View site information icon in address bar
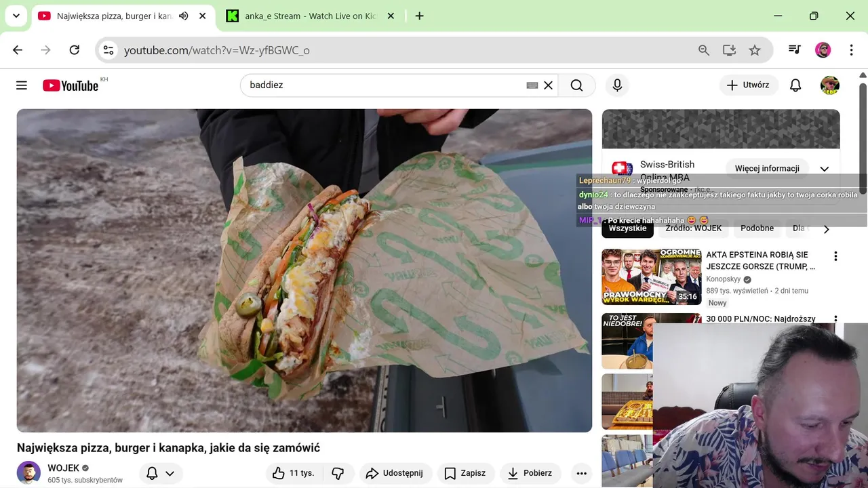The height and width of the screenshot is (488, 868). [x=108, y=50]
